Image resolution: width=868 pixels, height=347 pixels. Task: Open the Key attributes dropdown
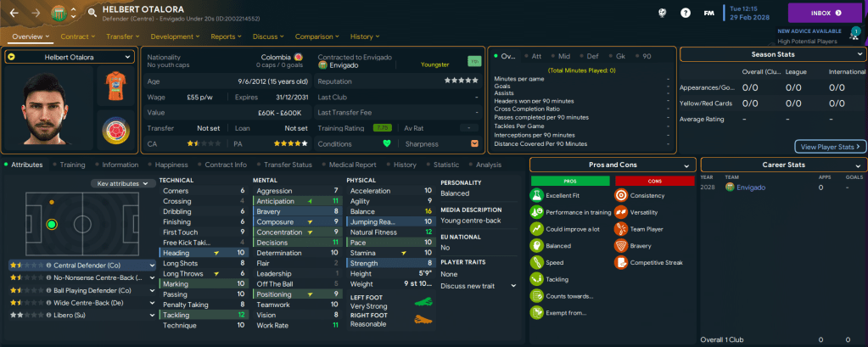tap(123, 183)
